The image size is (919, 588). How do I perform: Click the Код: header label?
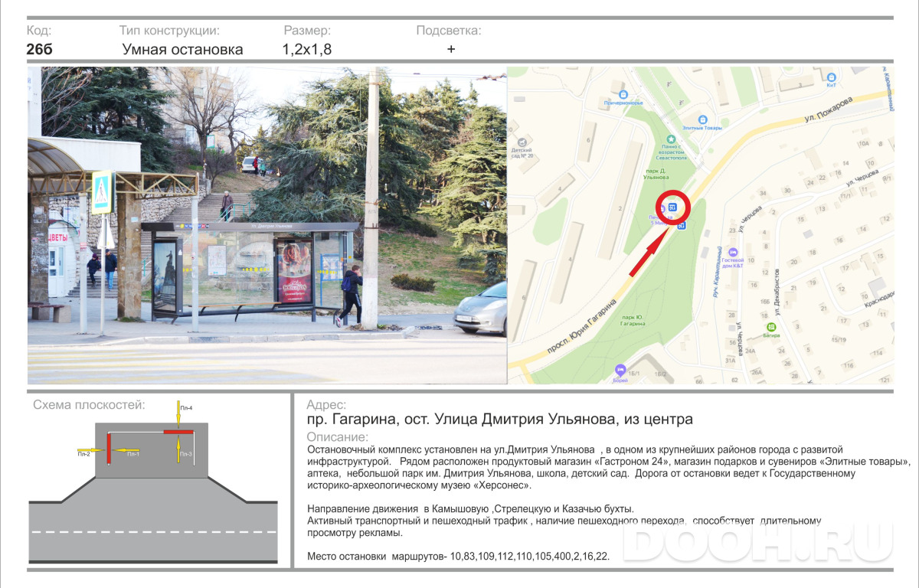pyautogui.click(x=39, y=31)
